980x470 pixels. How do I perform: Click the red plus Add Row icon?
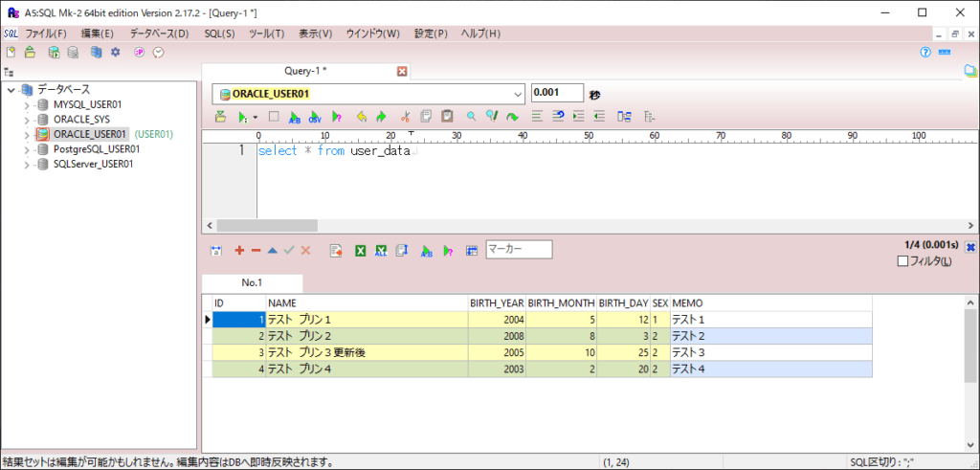click(238, 250)
